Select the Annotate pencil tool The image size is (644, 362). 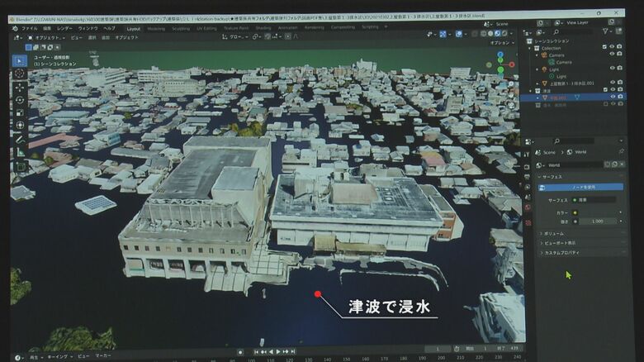click(20, 139)
